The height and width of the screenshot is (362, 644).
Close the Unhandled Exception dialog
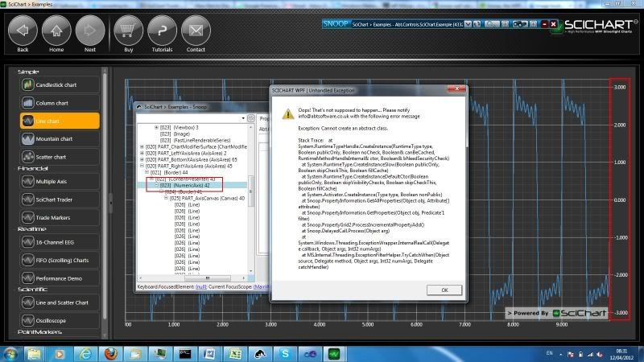pos(456,88)
